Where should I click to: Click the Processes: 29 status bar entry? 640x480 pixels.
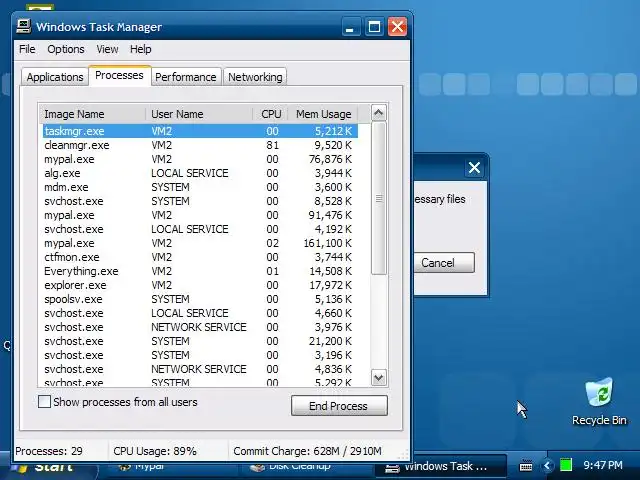(x=49, y=451)
